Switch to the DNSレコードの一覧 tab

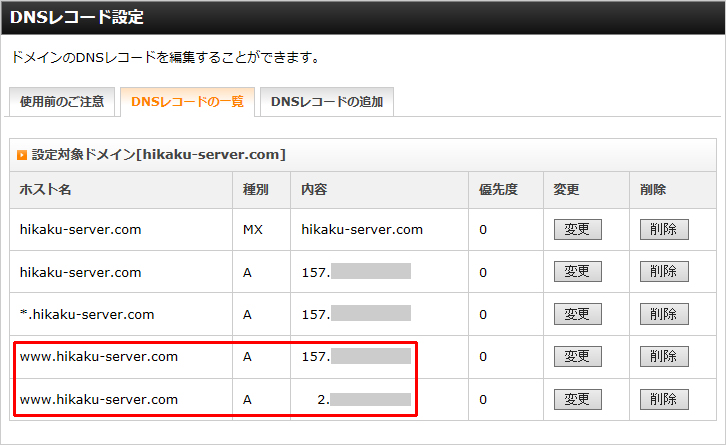point(187,102)
